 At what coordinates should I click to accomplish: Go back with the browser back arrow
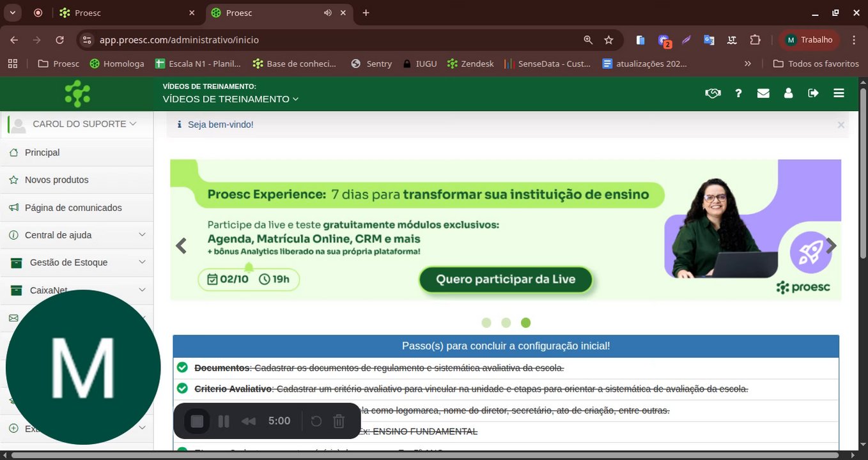click(14, 40)
